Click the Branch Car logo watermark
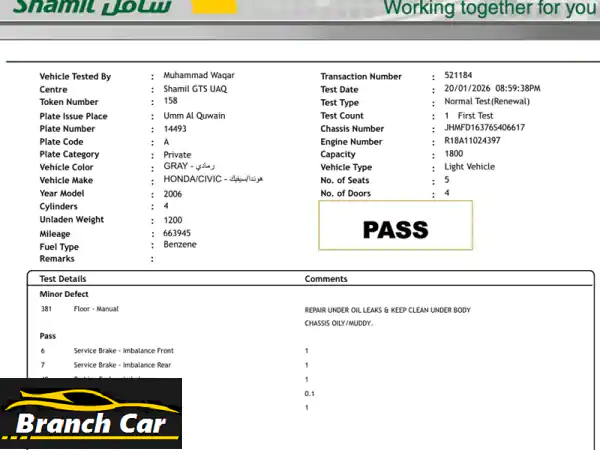This screenshot has width=600, height=450. coord(91,414)
